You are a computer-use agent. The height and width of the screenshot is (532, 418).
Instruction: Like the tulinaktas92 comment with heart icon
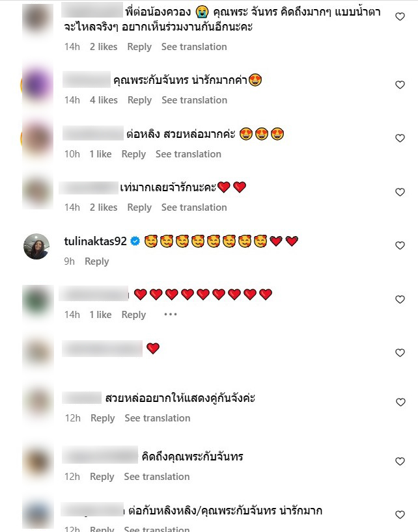pyautogui.click(x=400, y=245)
